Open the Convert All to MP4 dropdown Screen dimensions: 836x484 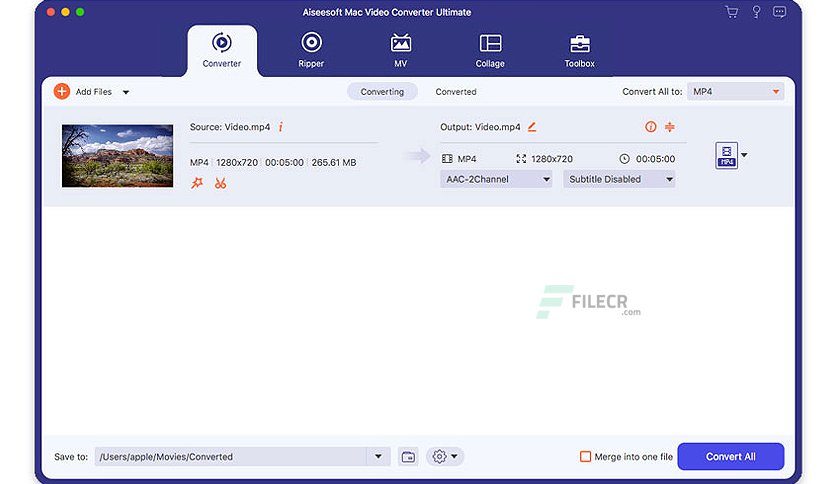[735, 92]
